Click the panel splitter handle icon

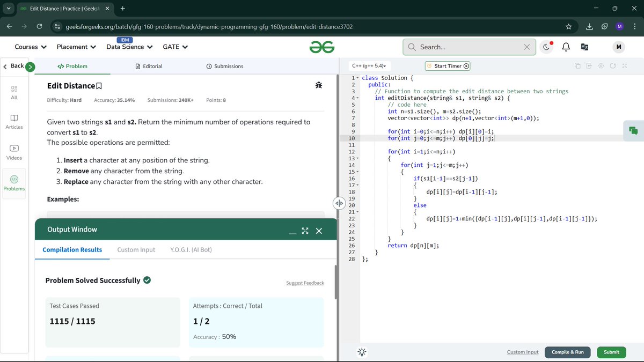coord(339,203)
